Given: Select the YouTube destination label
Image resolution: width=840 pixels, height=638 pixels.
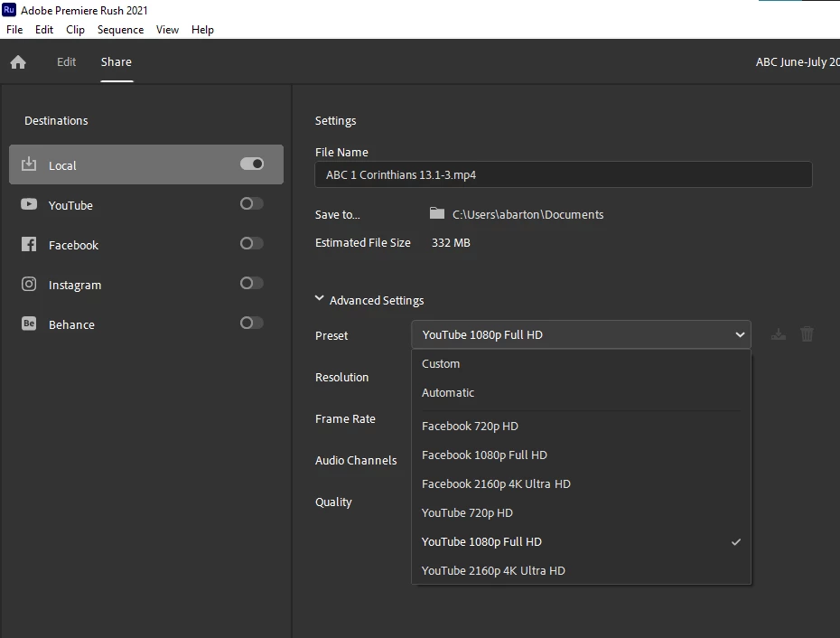Looking at the screenshot, I should tap(70, 205).
